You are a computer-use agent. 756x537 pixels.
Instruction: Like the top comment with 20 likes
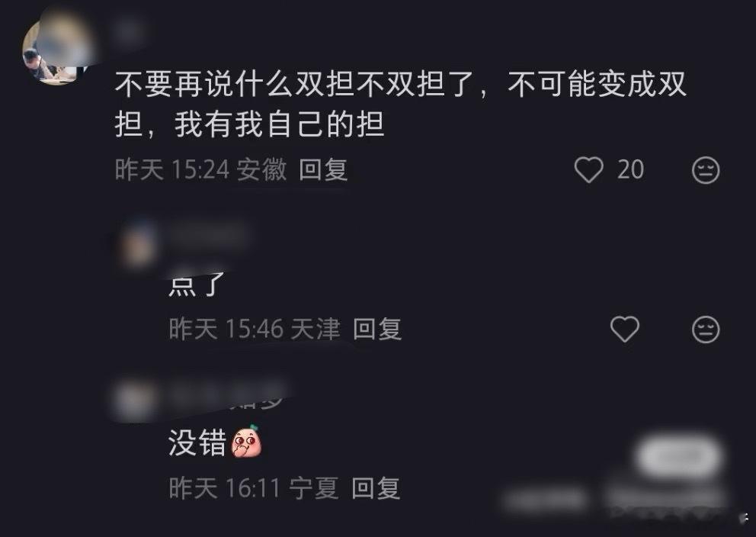(x=588, y=170)
